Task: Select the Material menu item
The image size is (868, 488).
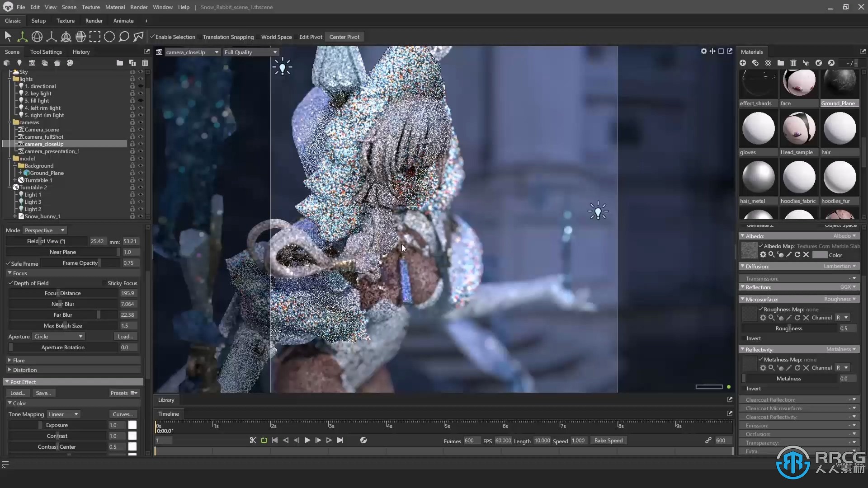Action: pos(115,7)
